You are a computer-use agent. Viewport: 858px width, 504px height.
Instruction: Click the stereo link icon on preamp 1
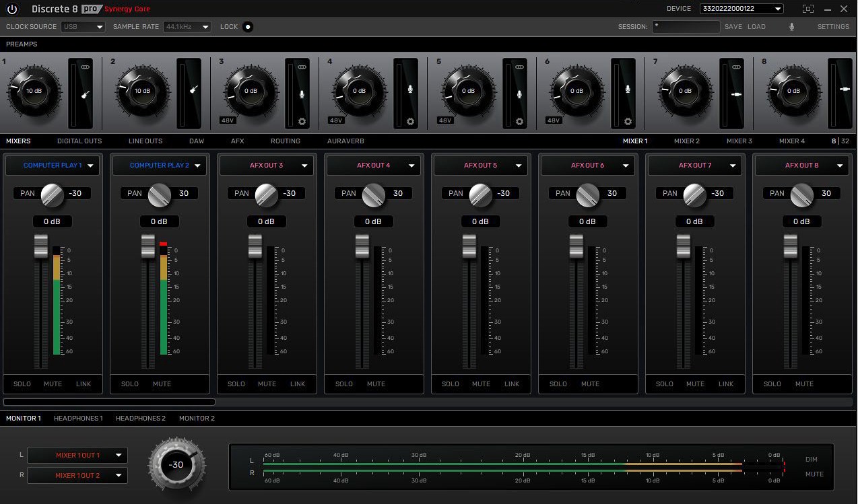86,67
